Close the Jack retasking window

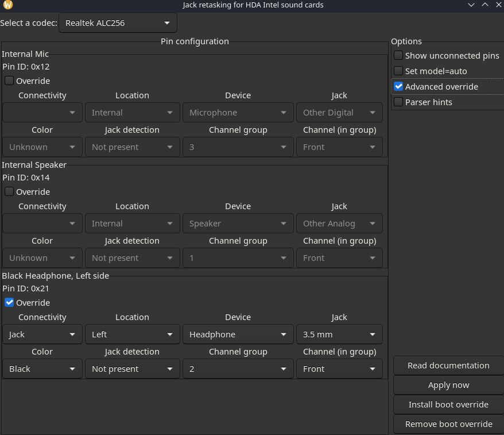pyautogui.click(x=498, y=5)
